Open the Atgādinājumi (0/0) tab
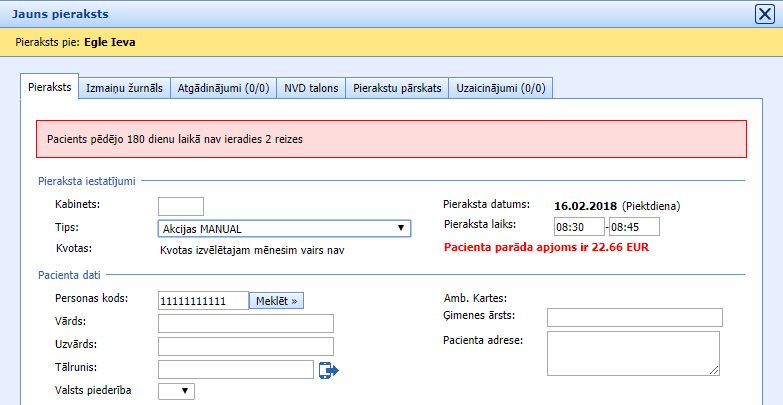The width and height of the screenshot is (783, 405). pos(223,89)
